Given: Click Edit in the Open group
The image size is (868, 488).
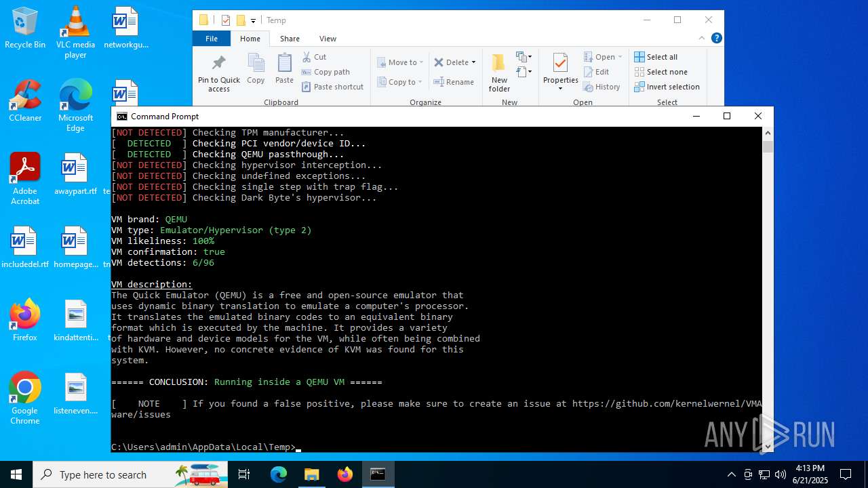Looking at the screenshot, I should (x=596, y=72).
